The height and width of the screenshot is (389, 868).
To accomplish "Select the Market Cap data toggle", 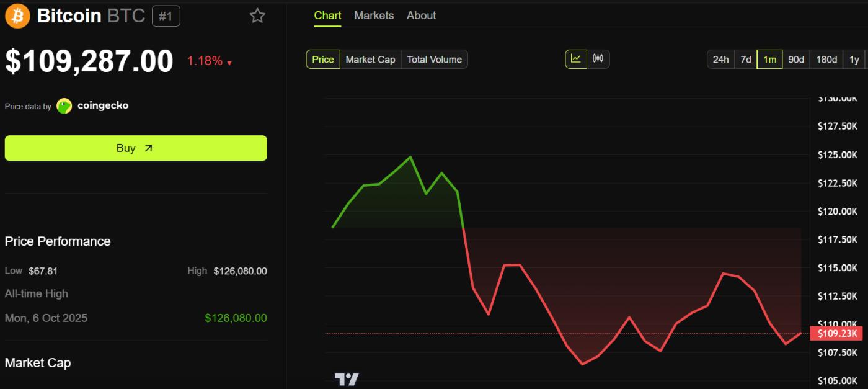I will 370,60.
